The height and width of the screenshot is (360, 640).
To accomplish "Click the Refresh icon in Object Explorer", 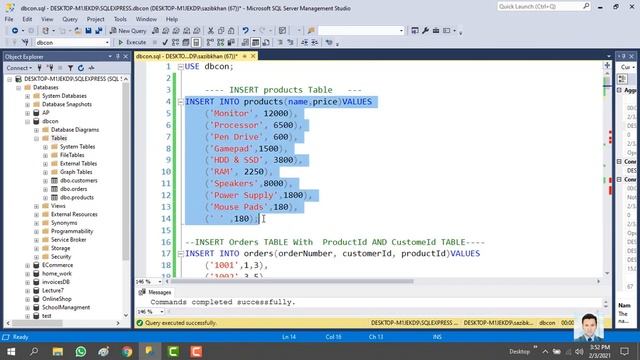I will 81,68.
